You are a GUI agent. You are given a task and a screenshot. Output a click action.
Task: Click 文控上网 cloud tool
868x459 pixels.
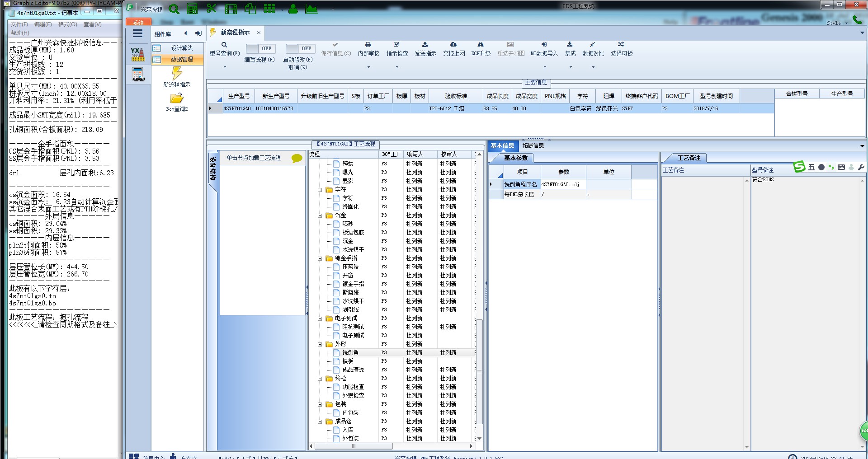pyautogui.click(x=454, y=49)
